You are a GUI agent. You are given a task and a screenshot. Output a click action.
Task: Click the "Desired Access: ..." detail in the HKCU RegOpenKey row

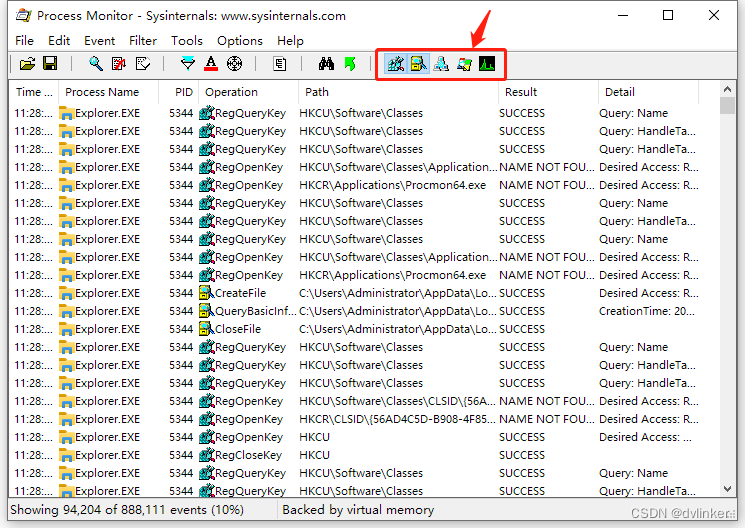point(645,437)
